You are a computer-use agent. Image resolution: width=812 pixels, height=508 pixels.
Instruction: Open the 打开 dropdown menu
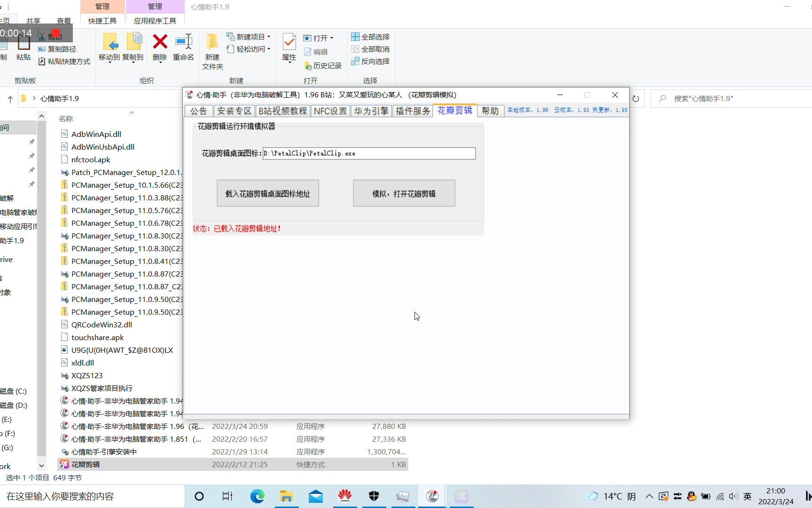[332, 38]
